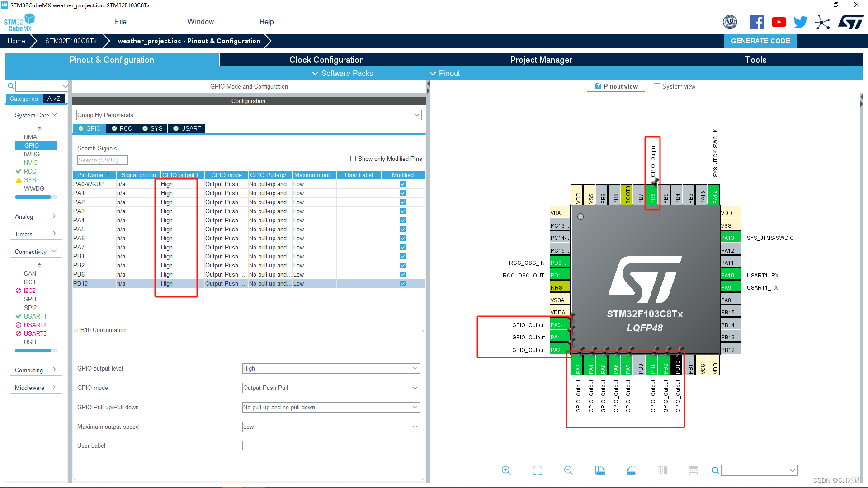Sort table by Pin Name column header

coord(94,175)
